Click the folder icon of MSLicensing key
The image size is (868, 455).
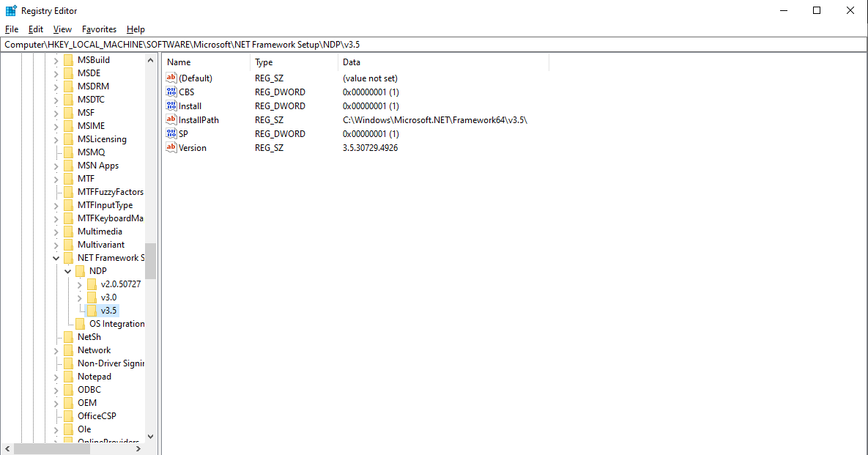tap(69, 139)
